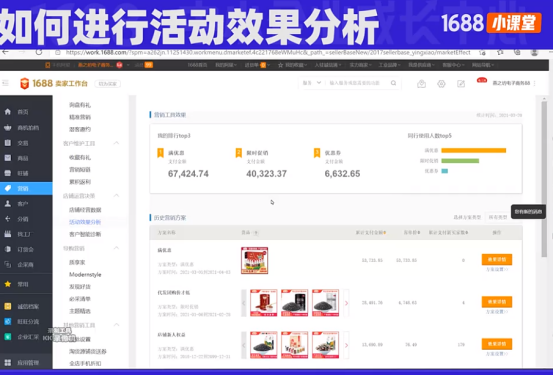Click the green top5 chart bar
The width and height of the screenshot is (553, 376).
460,161
